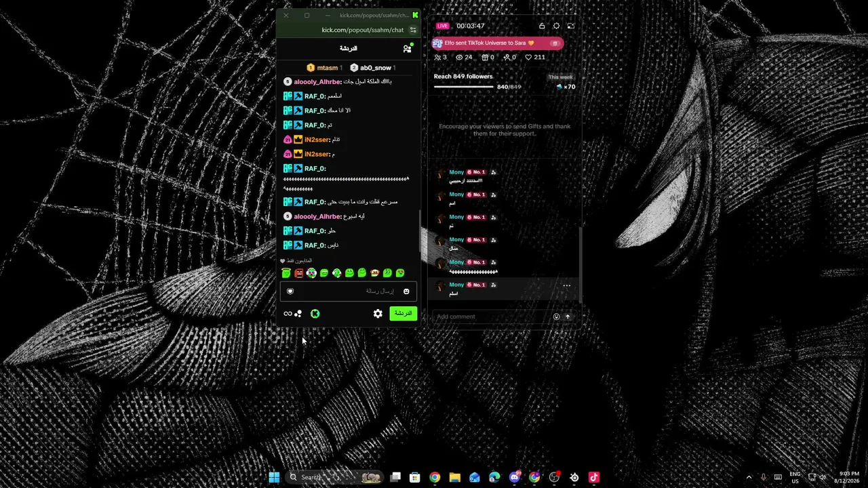This screenshot has width=868, height=488.
Task: Click the taskbar clock showing 9:03 PM
Action: tap(848, 477)
